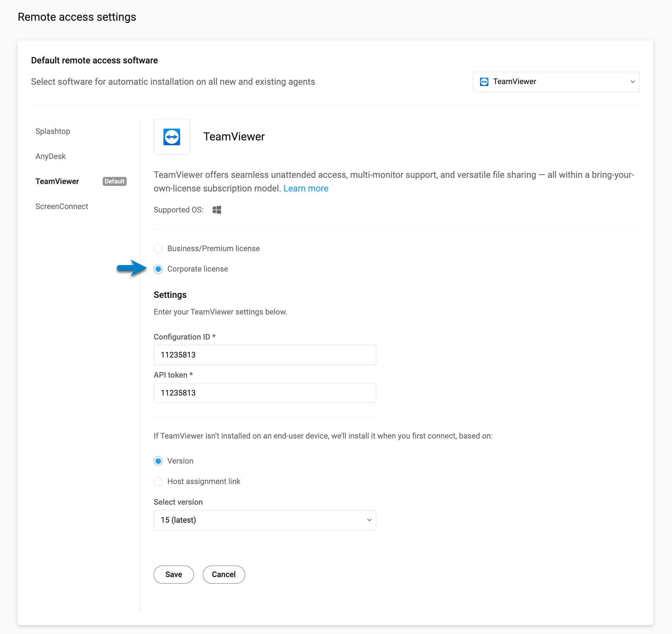This screenshot has width=672, height=634.
Task: Click the large TeamViewer logo tile
Action: tap(172, 137)
